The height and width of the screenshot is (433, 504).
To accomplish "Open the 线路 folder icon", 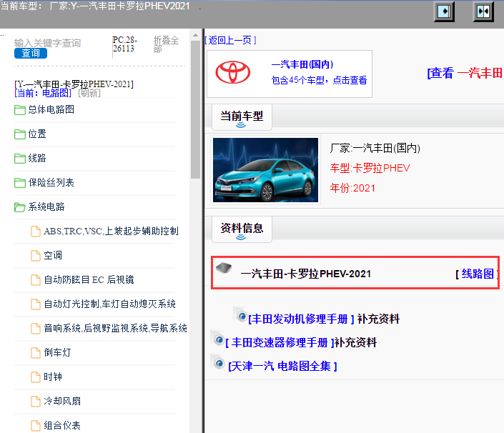I will tap(20, 159).
